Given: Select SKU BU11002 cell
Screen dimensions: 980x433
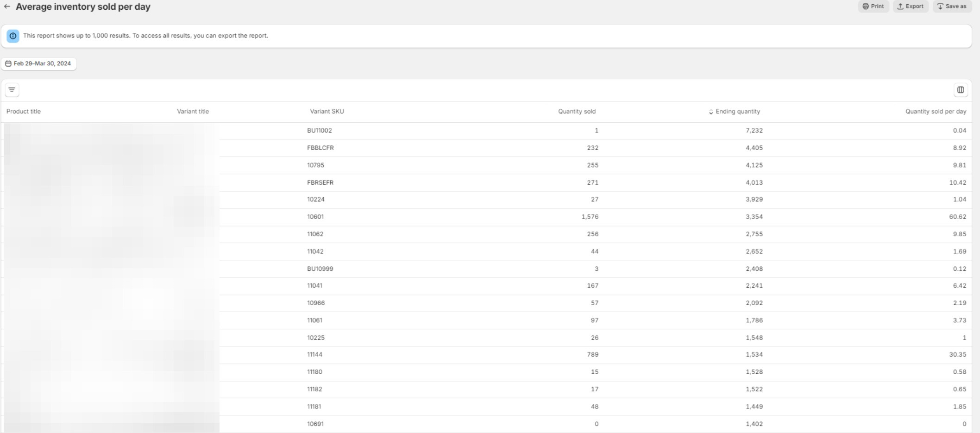Looking at the screenshot, I should [x=320, y=131].
